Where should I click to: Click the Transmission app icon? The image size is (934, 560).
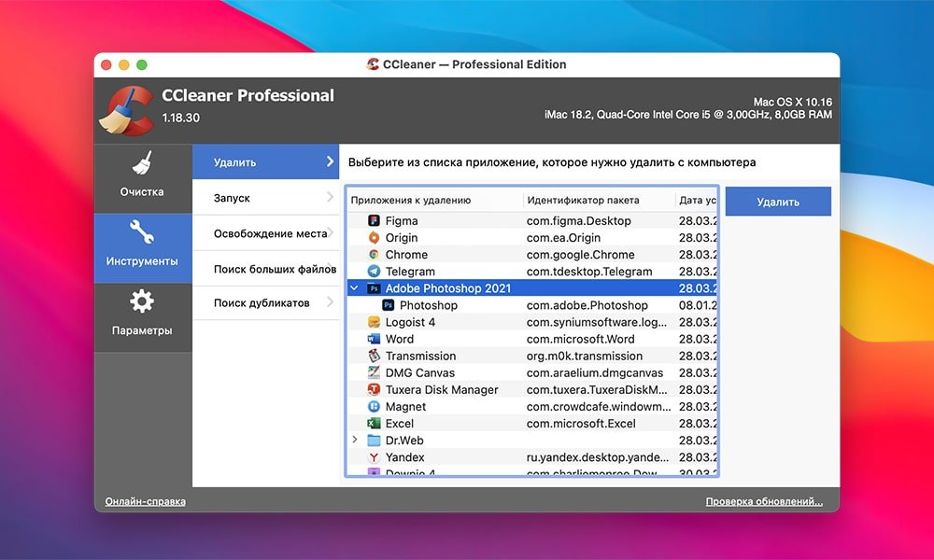coord(374,357)
